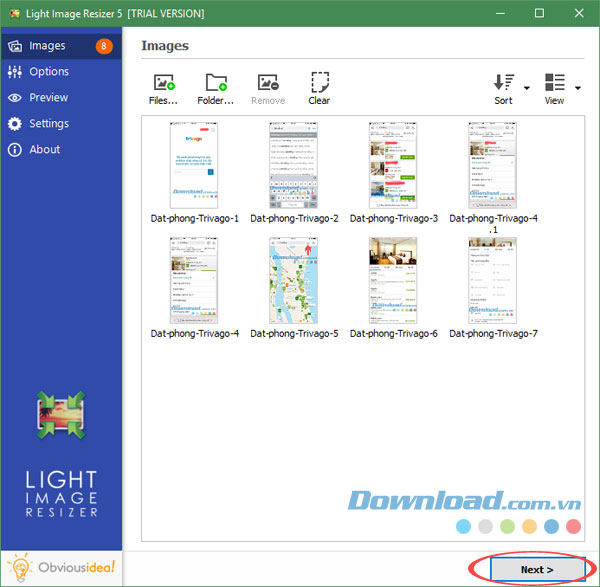Click the Next > button
Viewport: 600px width, 587px height.
click(538, 569)
